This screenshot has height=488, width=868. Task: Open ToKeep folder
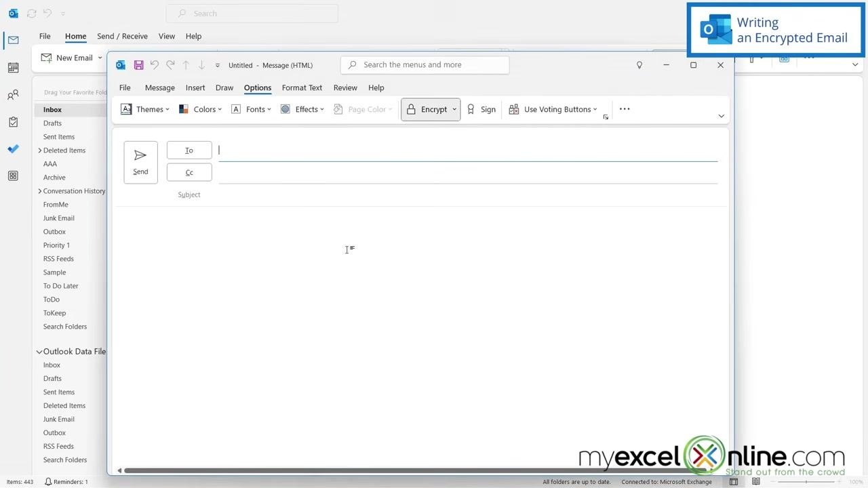tap(55, 313)
